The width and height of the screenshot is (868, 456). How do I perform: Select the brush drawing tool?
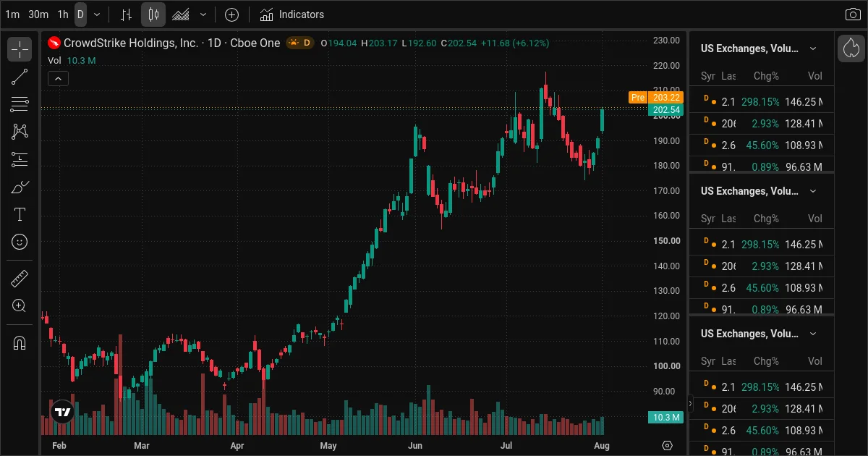20,187
